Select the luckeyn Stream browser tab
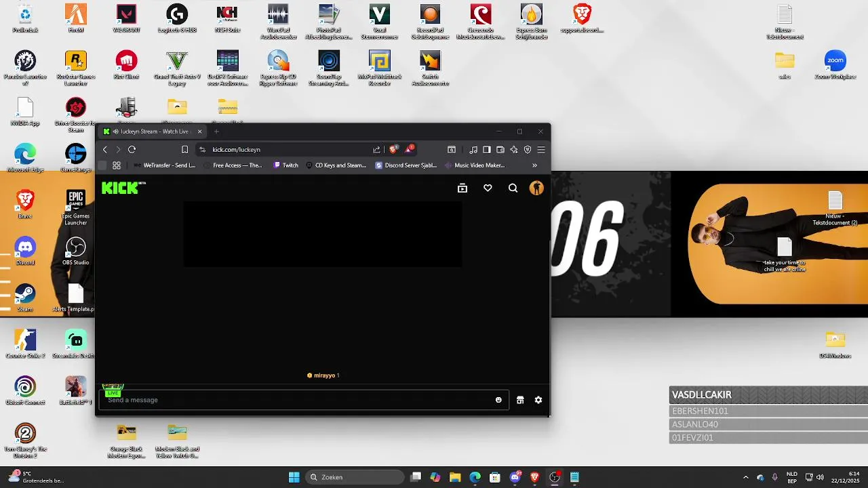The width and height of the screenshot is (868, 488). click(153, 131)
